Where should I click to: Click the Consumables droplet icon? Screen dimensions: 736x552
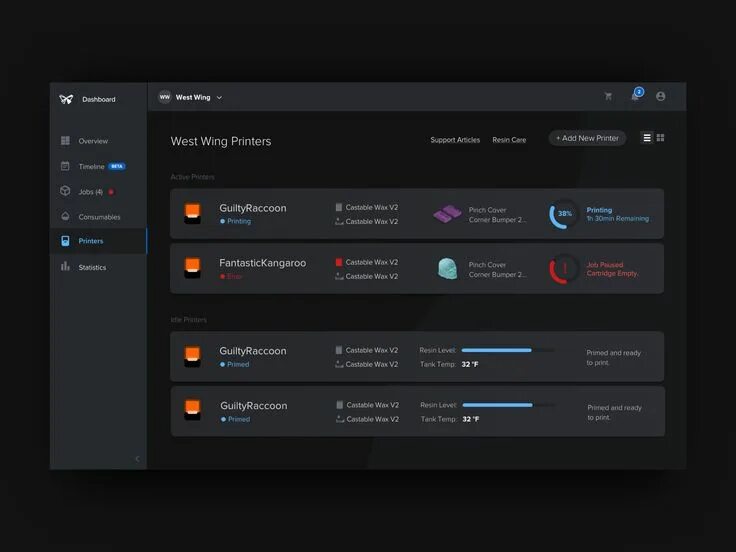(65, 216)
